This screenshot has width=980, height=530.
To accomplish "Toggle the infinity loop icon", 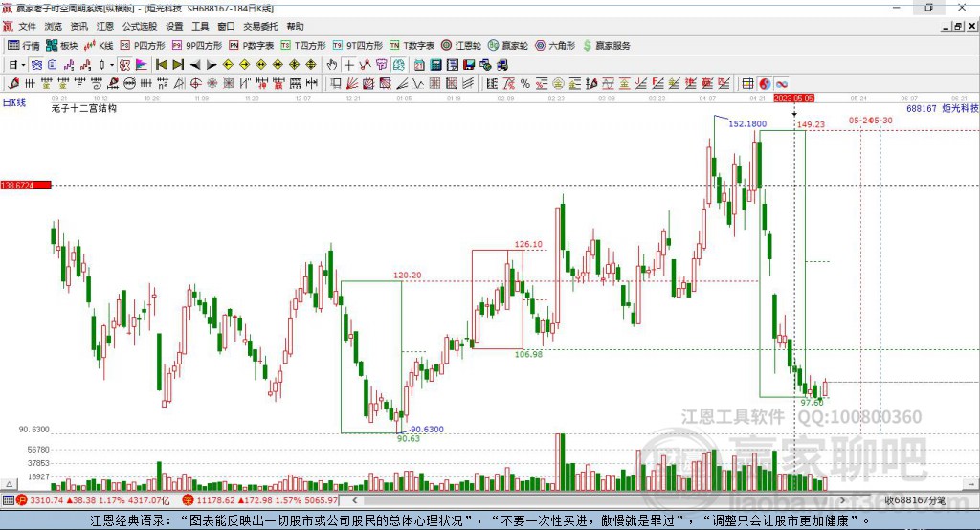I will (x=781, y=84).
